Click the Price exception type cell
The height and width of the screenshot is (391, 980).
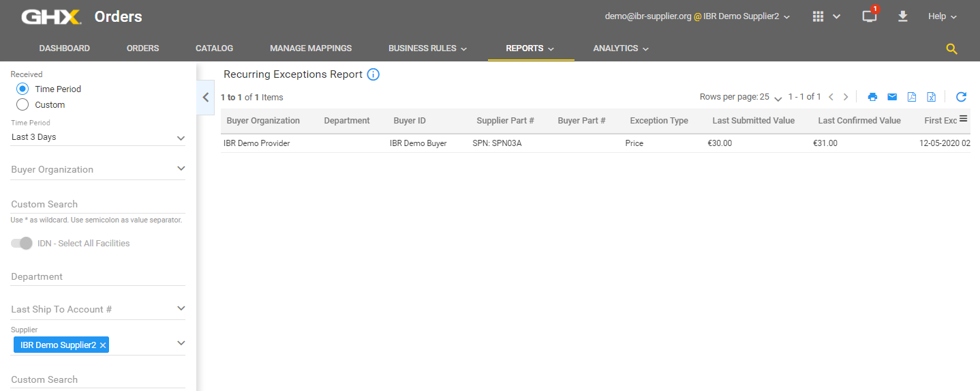[x=634, y=143]
